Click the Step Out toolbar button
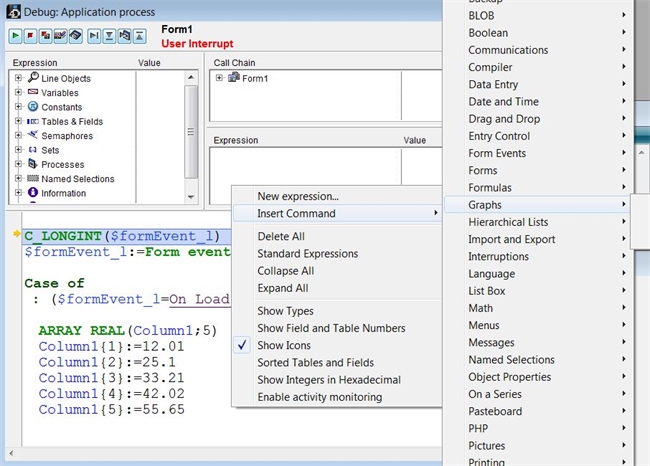 pos(140,35)
